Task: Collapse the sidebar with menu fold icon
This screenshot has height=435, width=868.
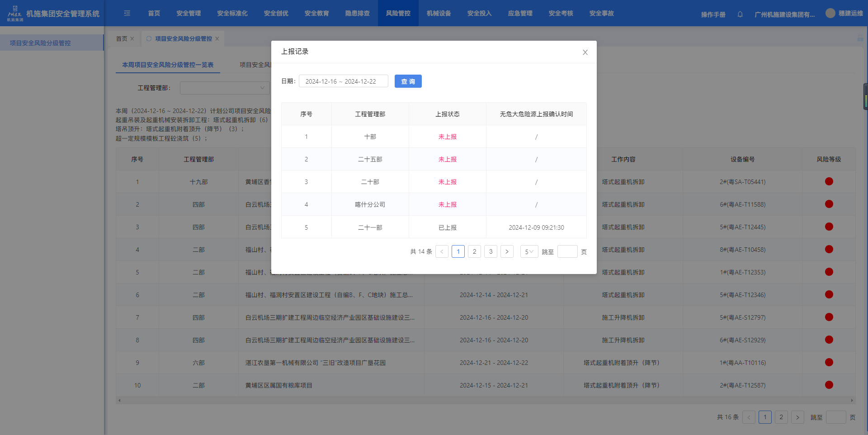Action: click(x=127, y=14)
